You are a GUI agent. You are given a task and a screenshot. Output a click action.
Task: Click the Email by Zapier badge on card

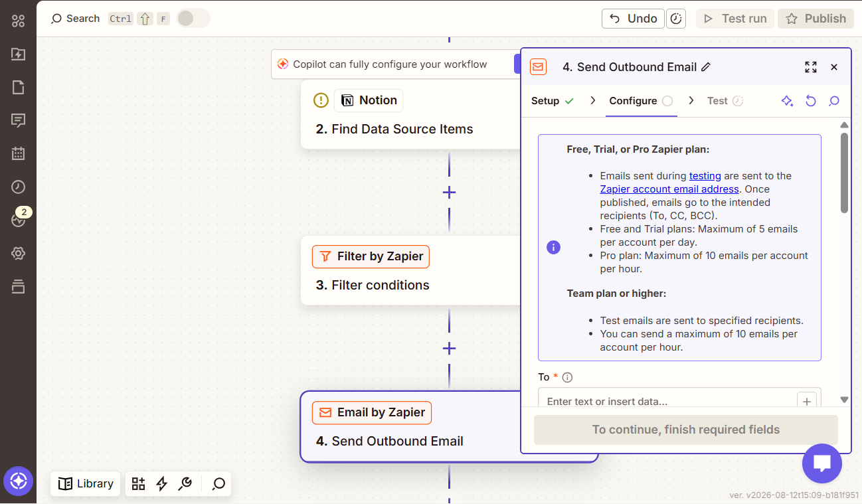pyautogui.click(x=372, y=412)
